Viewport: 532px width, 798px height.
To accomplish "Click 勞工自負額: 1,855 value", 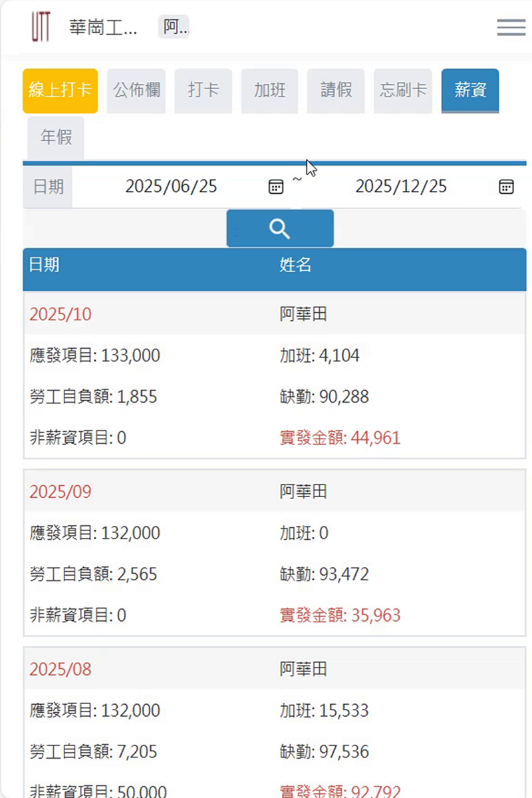I will [94, 397].
